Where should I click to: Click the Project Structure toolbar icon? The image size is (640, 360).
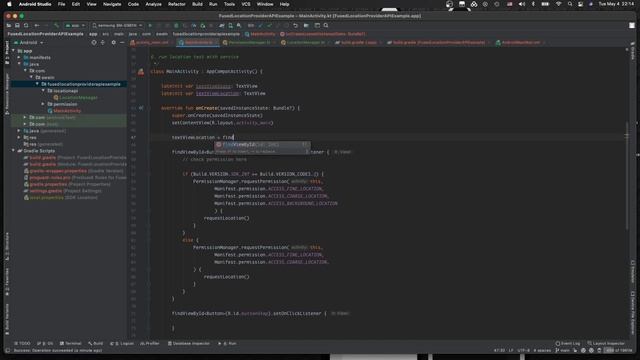(317, 25)
